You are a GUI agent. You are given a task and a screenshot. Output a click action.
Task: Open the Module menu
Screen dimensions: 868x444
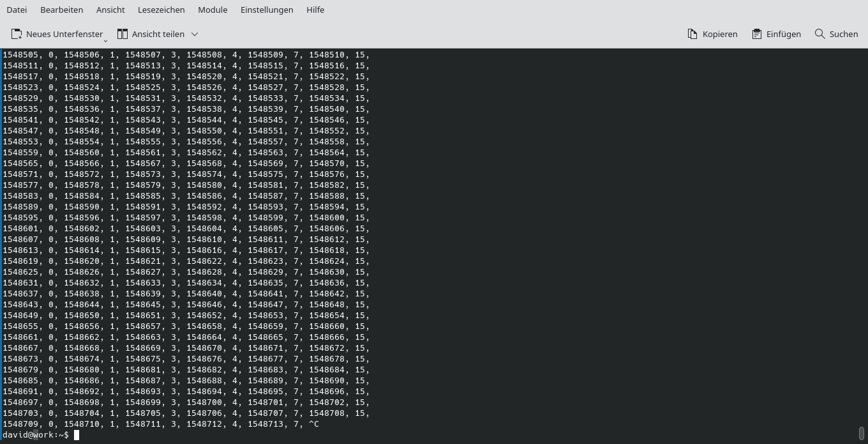point(212,10)
